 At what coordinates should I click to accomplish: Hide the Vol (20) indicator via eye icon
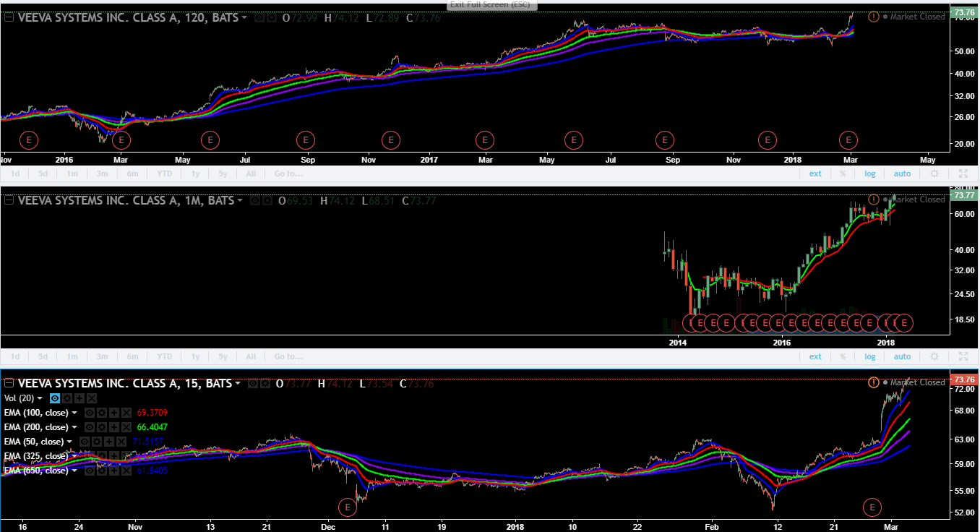point(55,398)
